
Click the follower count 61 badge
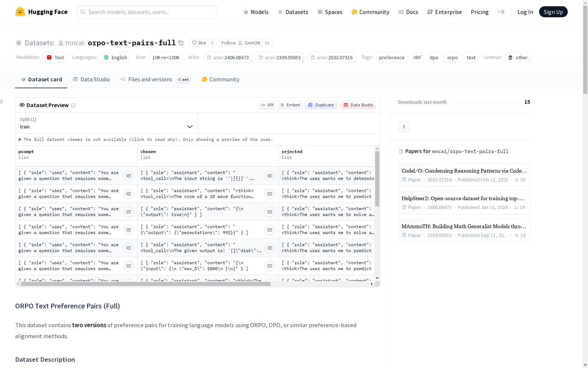click(x=268, y=43)
